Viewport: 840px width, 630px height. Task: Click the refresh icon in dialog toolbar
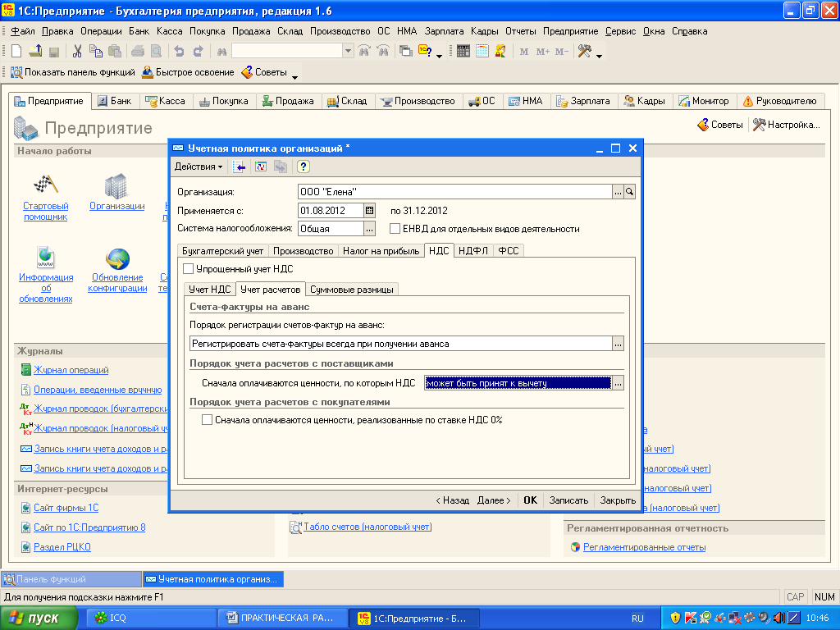point(261,167)
